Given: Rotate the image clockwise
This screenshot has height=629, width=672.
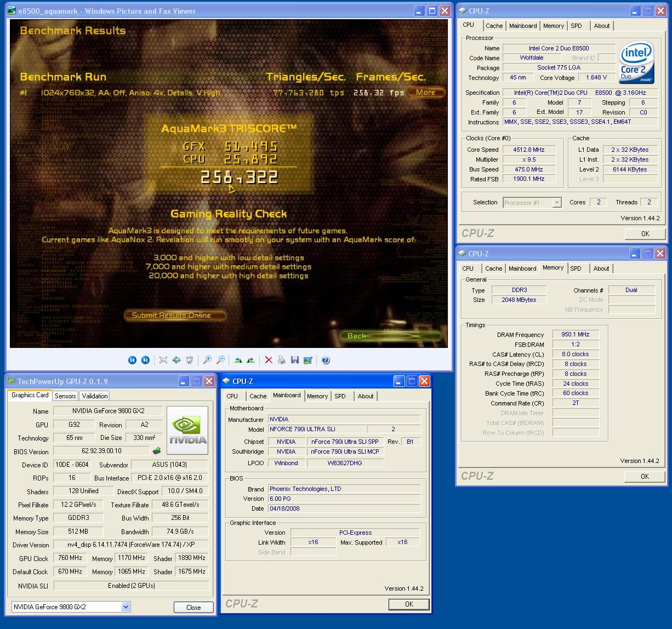Looking at the screenshot, I should click(x=238, y=360).
